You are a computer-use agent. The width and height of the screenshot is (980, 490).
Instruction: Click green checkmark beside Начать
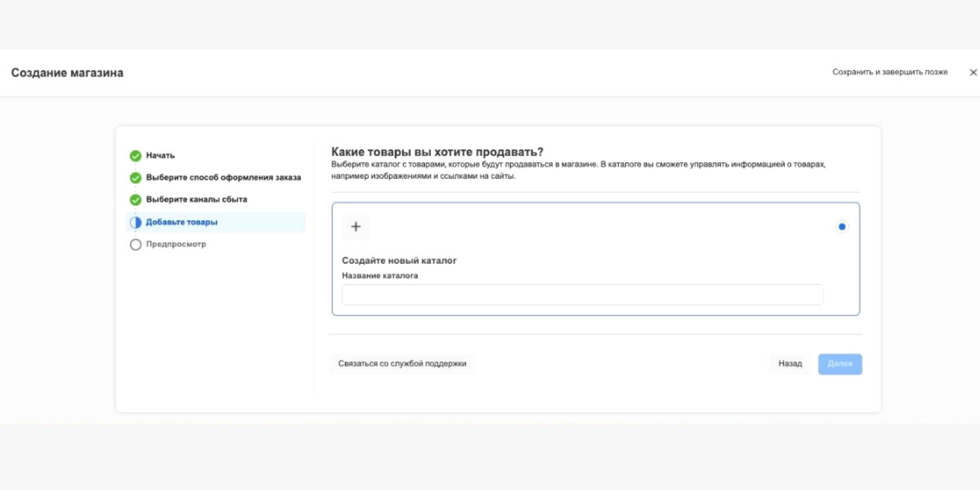tap(136, 156)
